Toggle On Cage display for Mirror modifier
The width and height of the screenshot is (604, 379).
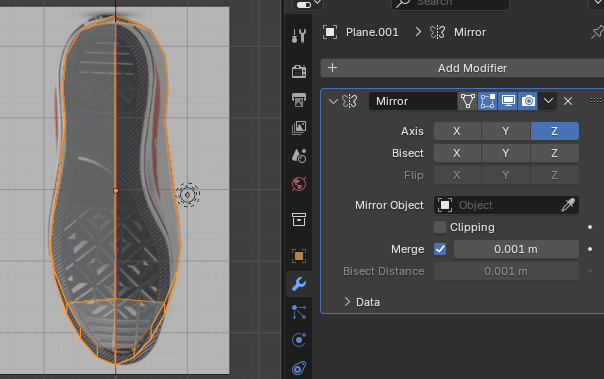click(467, 101)
